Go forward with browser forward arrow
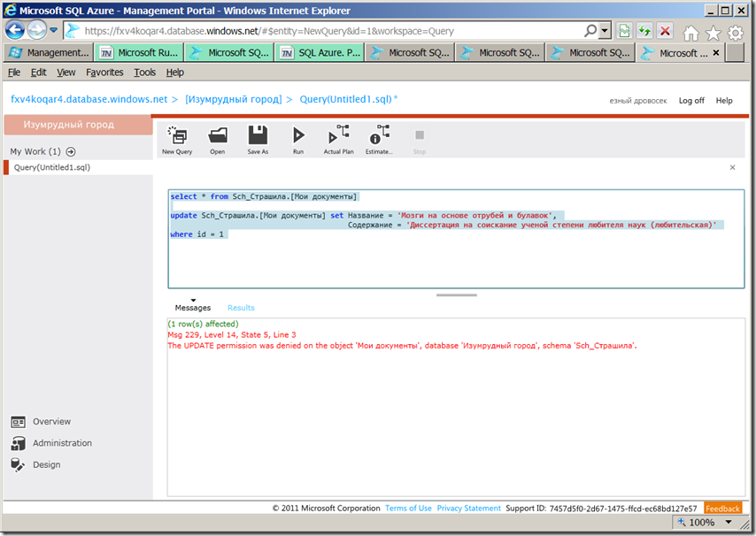The image size is (756, 536). tap(36, 30)
